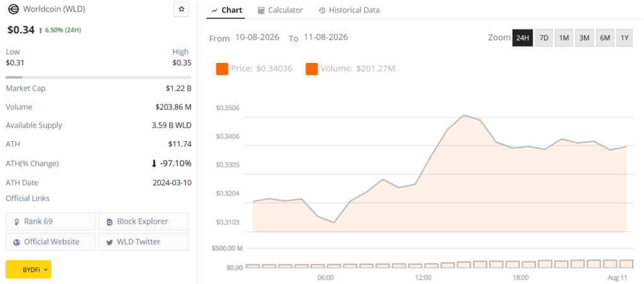Image resolution: width=644 pixels, height=284 pixels.
Task: Click the Low value $0.31
Action: (15, 63)
